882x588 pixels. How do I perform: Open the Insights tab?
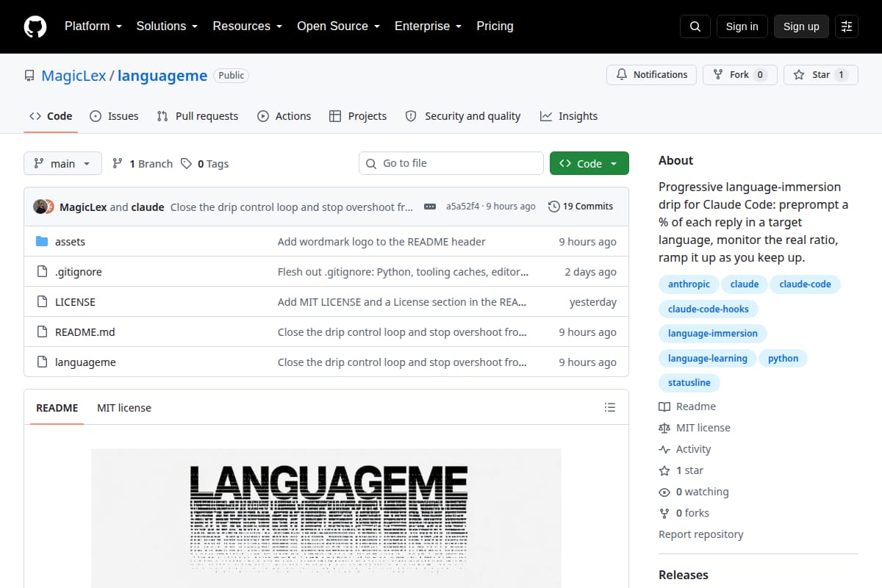click(x=569, y=116)
